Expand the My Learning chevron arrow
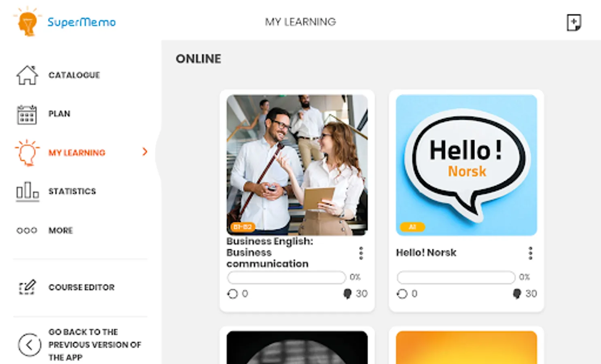Image resolution: width=601 pixels, height=364 pixels. point(145,152)
